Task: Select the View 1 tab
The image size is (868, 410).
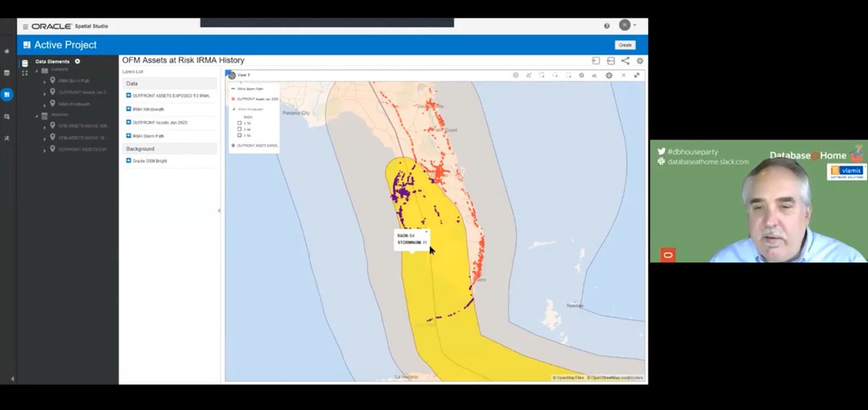Action: pyautogui.click(x=244, y=75)
